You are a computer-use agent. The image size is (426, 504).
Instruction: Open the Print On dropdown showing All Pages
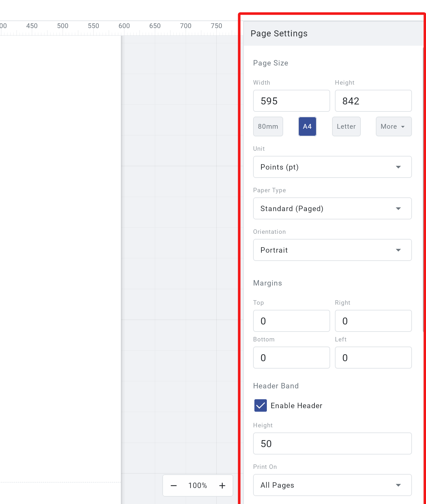pyautogui.click(x=332, y=485)
